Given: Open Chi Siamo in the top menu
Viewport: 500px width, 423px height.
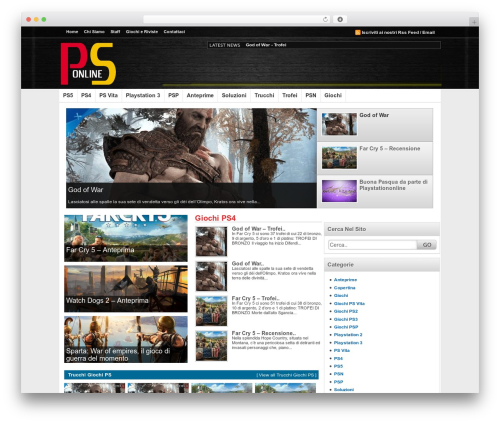Looking at the screenshot, I should pyautogui.click(x=94, y=32).
